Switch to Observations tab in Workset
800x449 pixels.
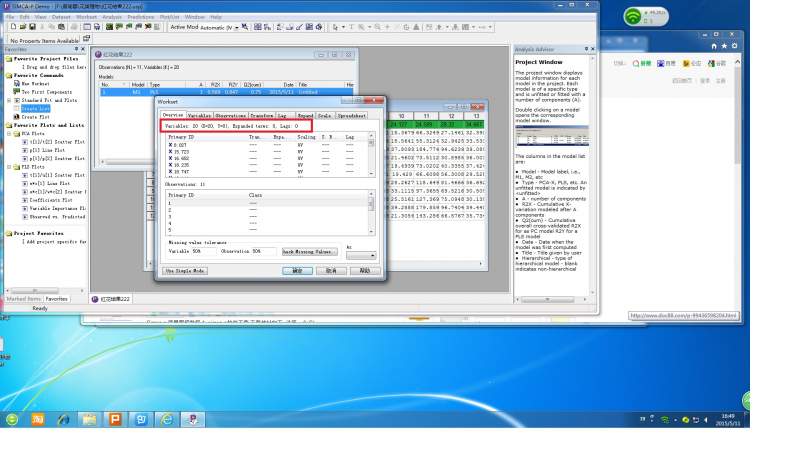pos(231,116)
